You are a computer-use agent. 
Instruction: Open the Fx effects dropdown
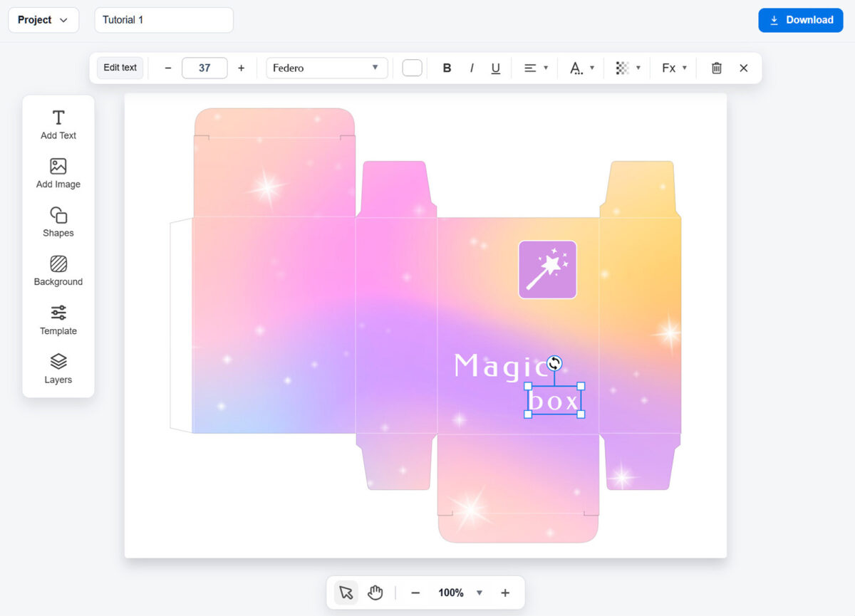[x=674, y=68]
